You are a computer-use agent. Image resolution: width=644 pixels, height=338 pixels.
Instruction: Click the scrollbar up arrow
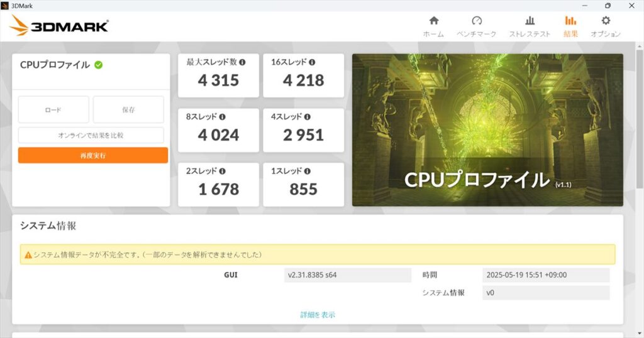pyautogui.click(x=640, y=46)
